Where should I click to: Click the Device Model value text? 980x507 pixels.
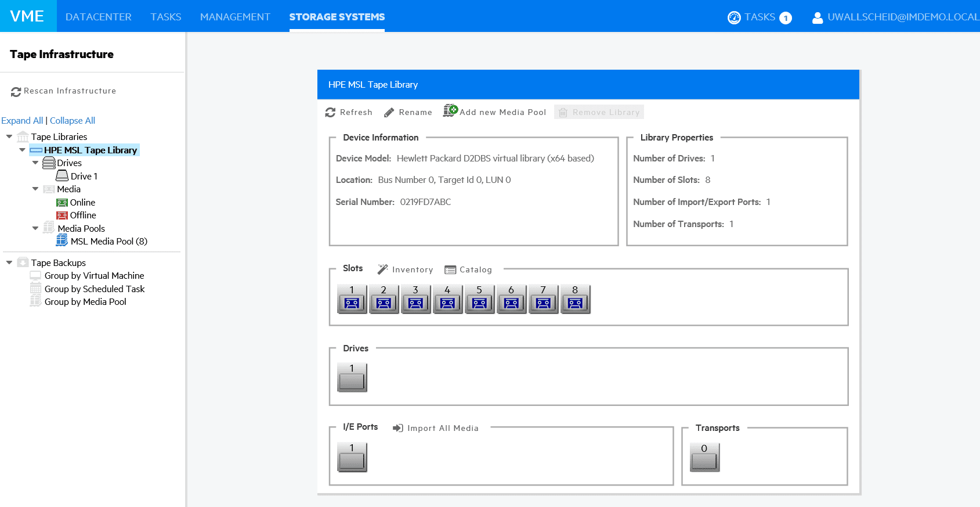[496, 158]
